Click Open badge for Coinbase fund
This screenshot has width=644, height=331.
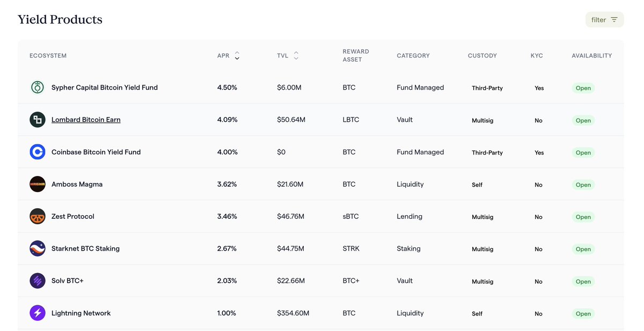pyautogui.click(x=583, y=152)
